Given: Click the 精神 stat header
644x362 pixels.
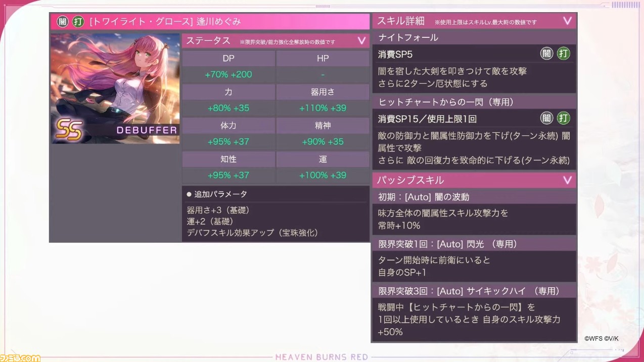Looking at the screenshot, I should tap(323, 125).
